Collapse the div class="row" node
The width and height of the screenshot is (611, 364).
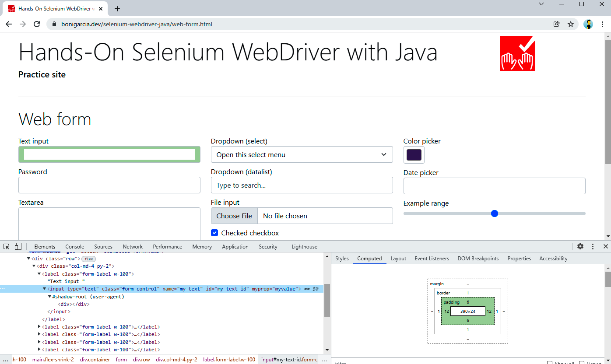tap(28, 259)
